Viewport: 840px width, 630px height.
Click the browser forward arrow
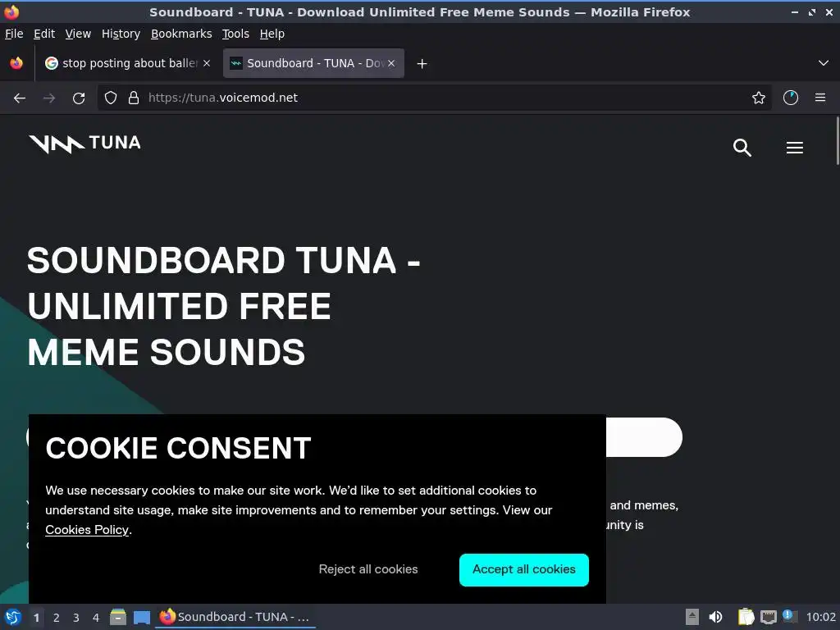tap(49, 98)
